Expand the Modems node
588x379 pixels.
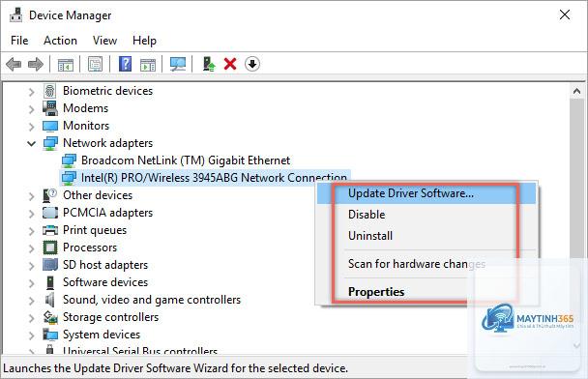(32, 109)
